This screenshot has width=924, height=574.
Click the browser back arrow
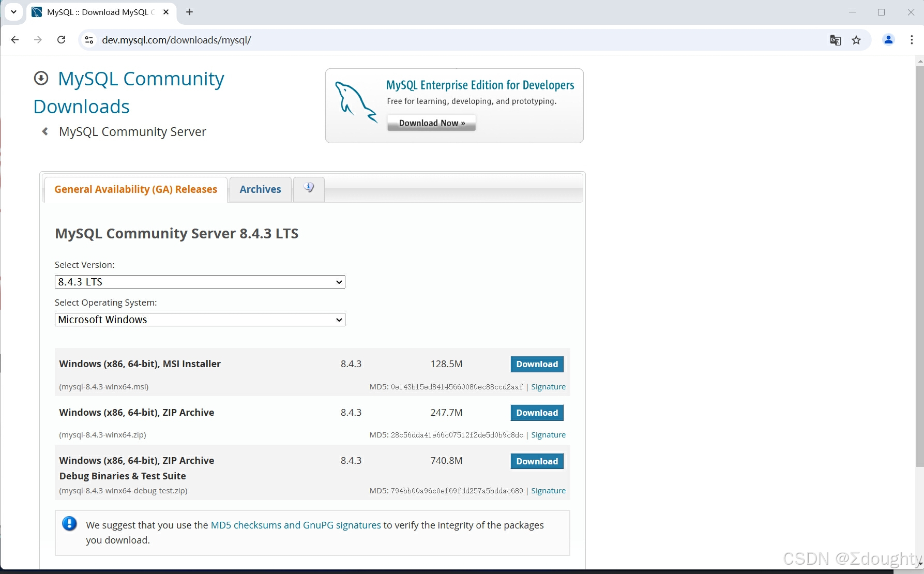[x=15, y=40]
